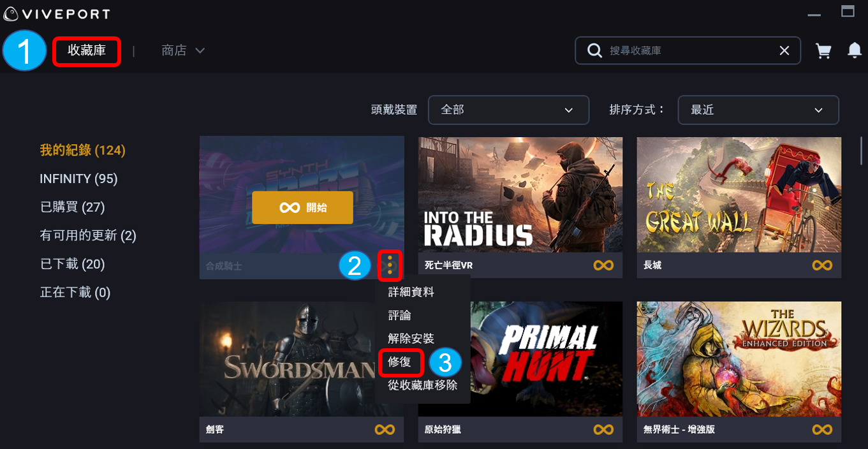Click the infinity icon on 劍客 tile

pos(385,430)
